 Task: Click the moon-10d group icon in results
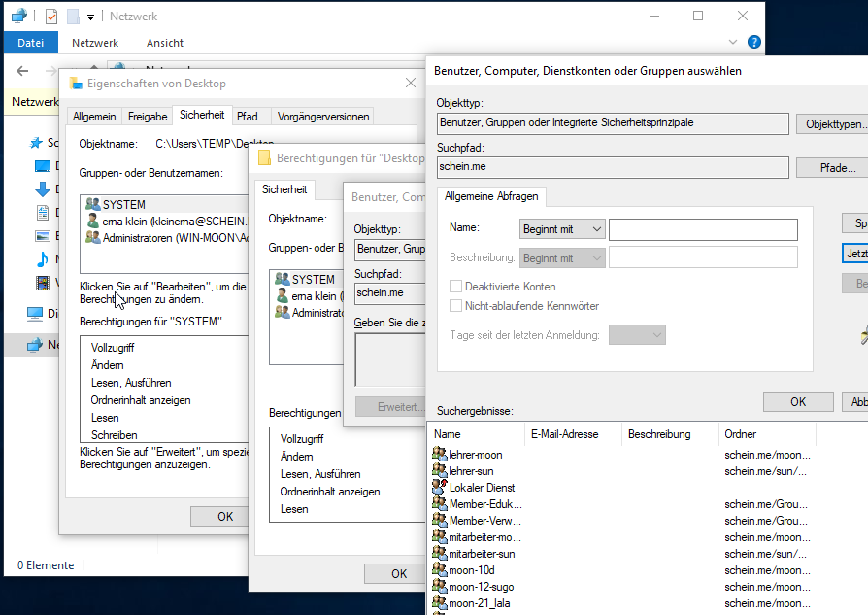[439, 570]
